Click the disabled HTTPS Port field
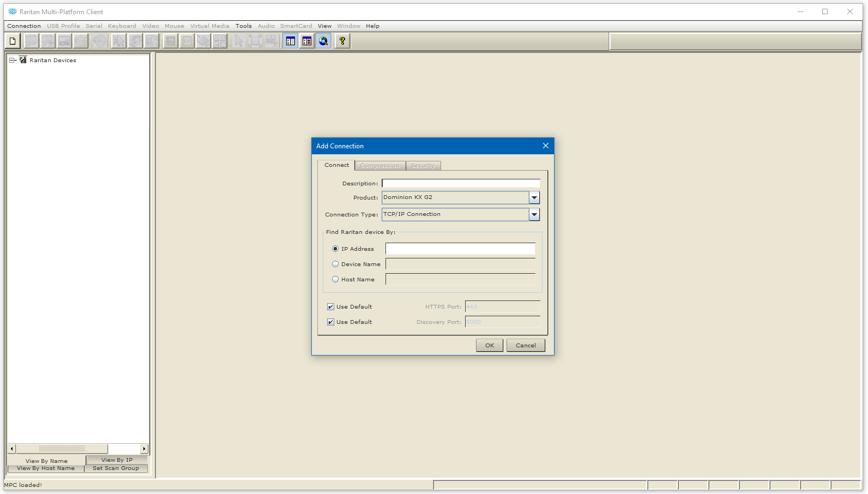868x494 pixels. (x=502, y=306)
